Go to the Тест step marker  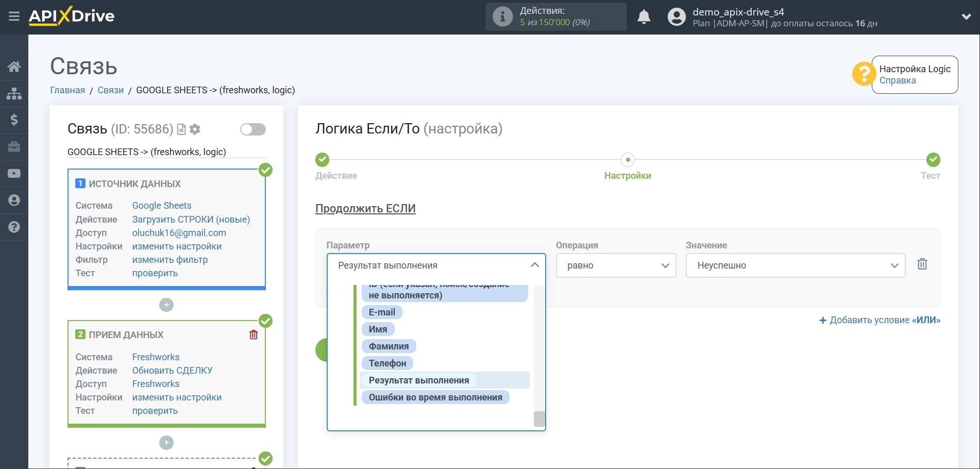tap(933, 160)
